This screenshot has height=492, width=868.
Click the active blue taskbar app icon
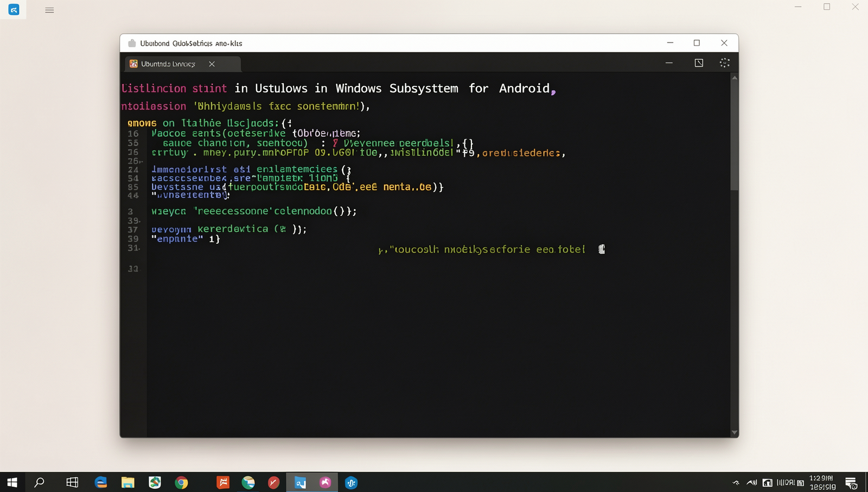[300, 482]
